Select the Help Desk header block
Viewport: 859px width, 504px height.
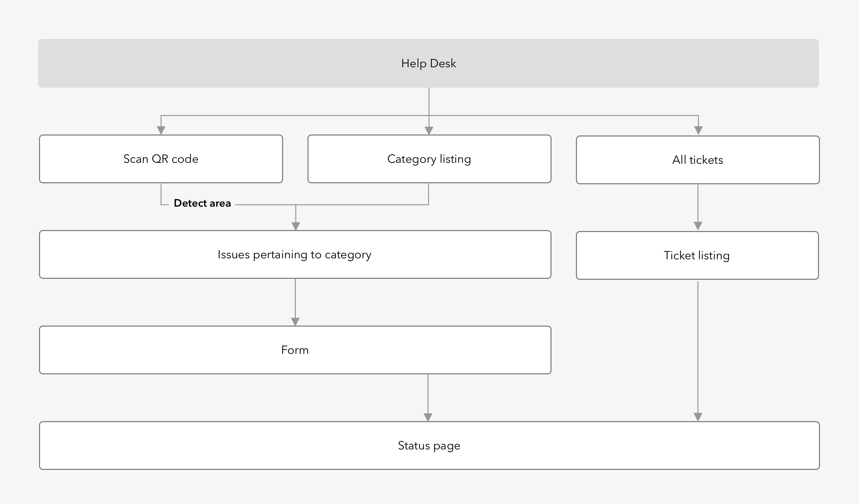click(x=429, y=63)
